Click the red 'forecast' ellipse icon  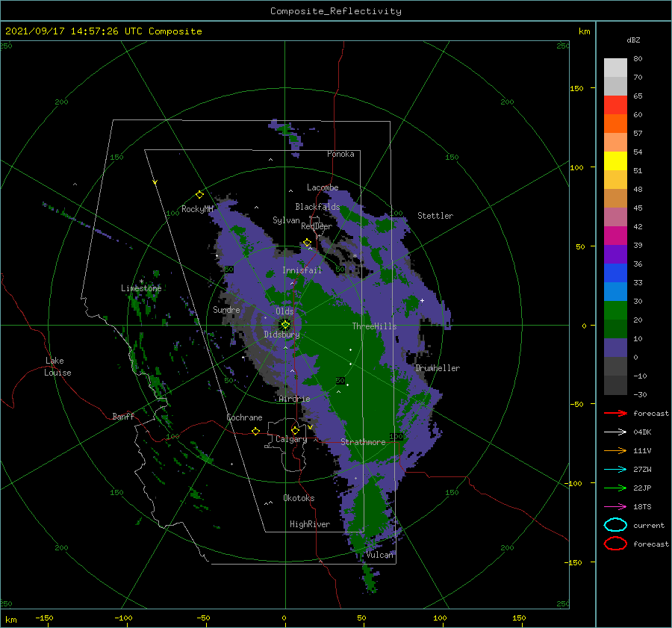point(615,544)
